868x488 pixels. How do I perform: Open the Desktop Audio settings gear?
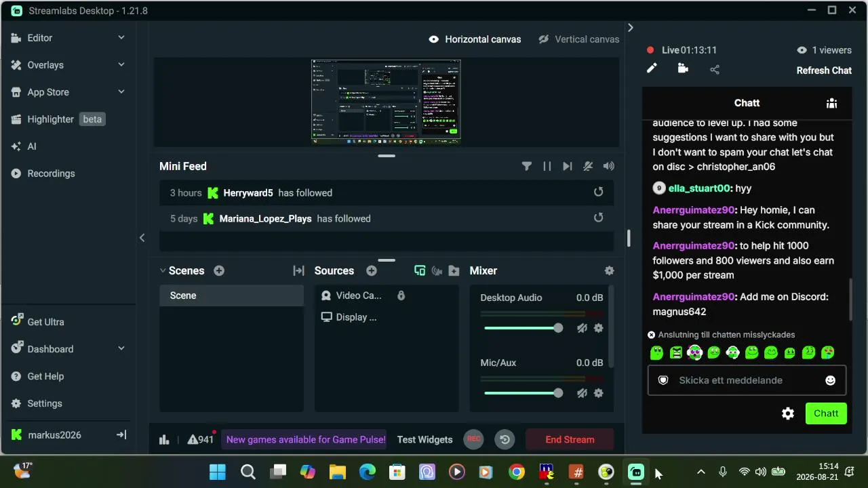click(x=598, y=328)
